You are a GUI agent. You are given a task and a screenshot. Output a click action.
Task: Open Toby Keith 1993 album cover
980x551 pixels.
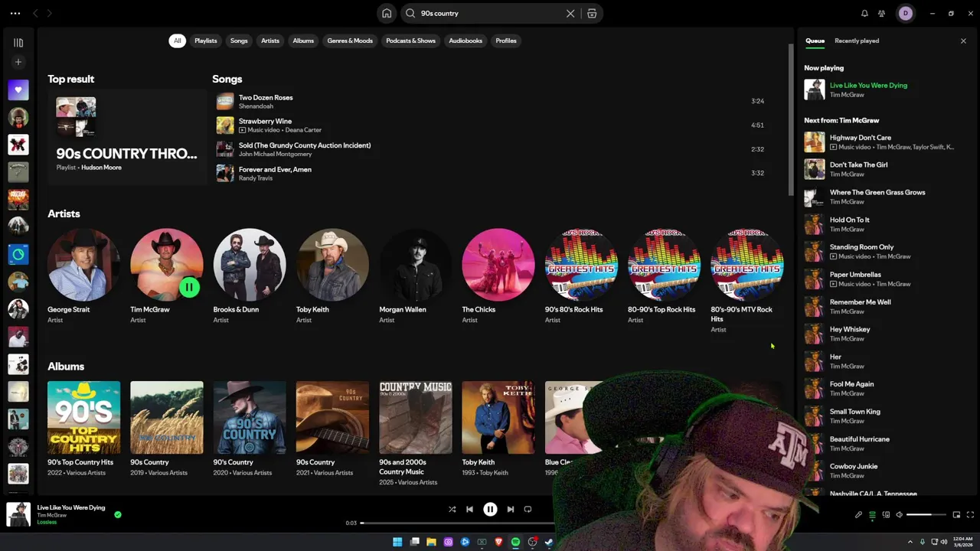[498, 417]
